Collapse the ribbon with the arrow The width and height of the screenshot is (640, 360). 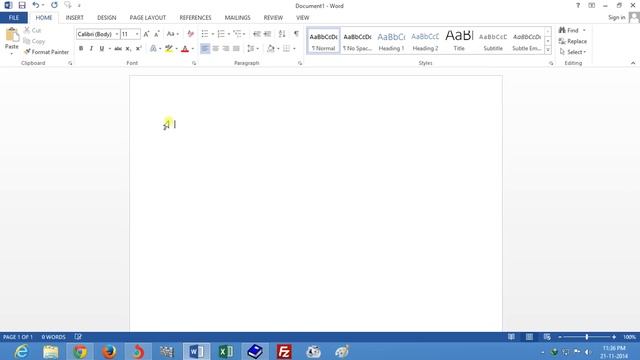click(x=633, y=63)
